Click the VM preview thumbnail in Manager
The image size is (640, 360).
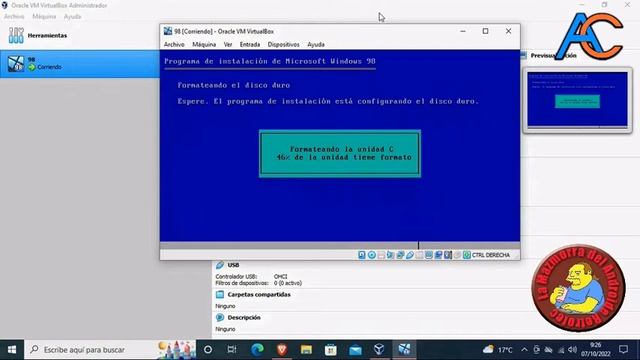[x=577, y=100]
